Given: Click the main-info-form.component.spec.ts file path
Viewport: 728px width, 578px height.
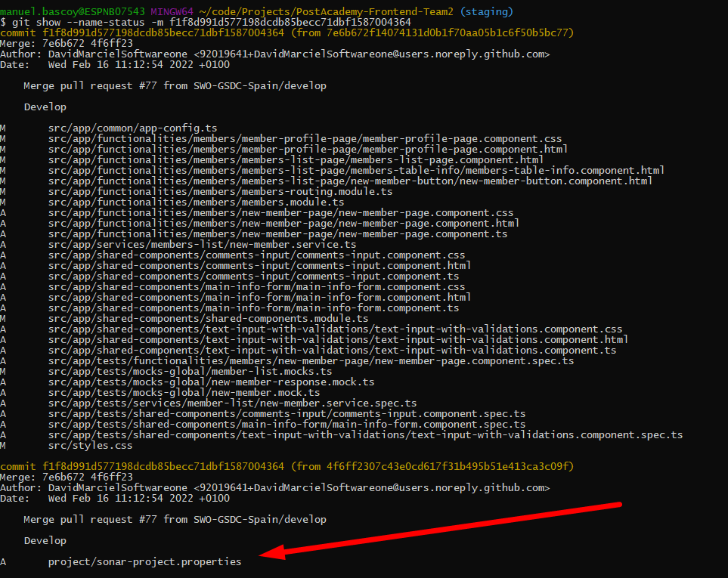Looking at the screenshot, I should point(287,424).
